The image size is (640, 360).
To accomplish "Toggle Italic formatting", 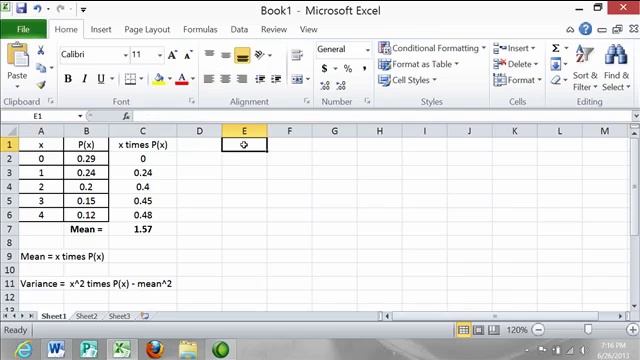I will (x=84, y=79).
